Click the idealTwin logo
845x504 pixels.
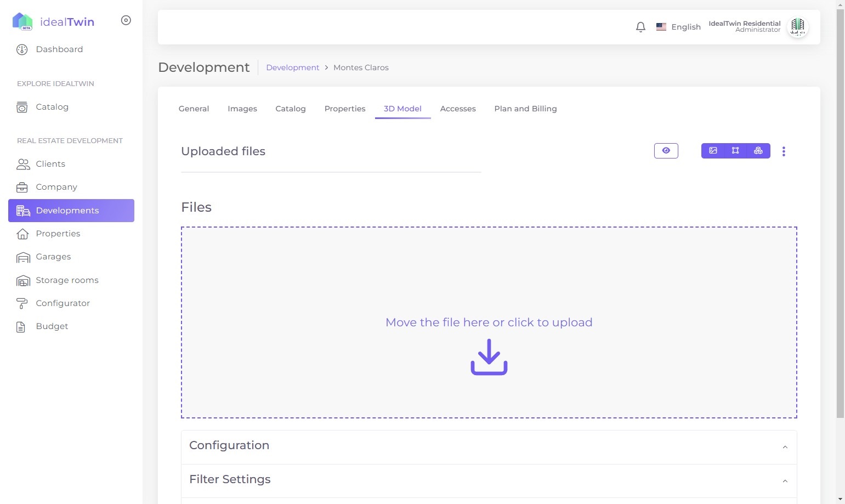point(54,22)
